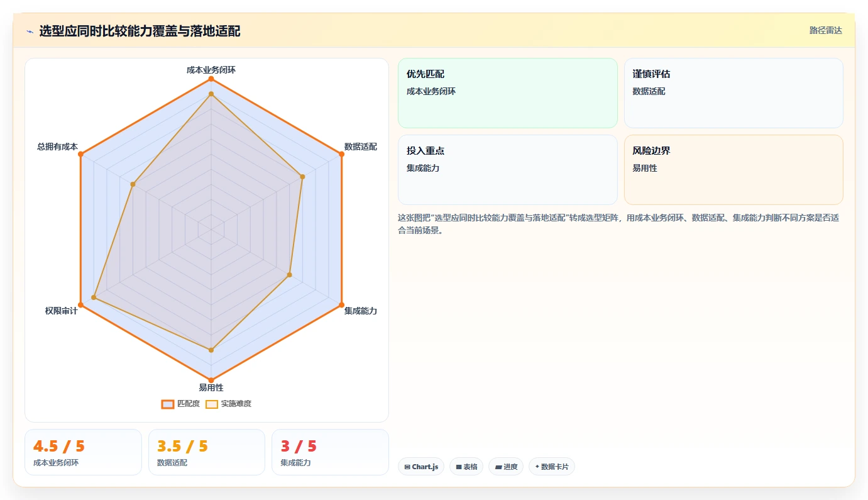The height and width of the screenshot is (500, 868).
Task: Click the 3.5 / 5 score card
Action: [x=207, y=452]
